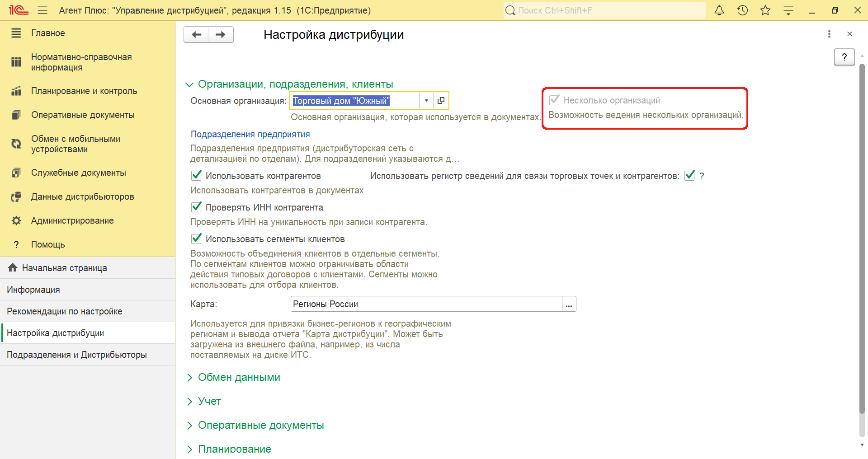
Task: Focus the Поиск Ctrl+Shift+F search box
Action: coord(604,10)
